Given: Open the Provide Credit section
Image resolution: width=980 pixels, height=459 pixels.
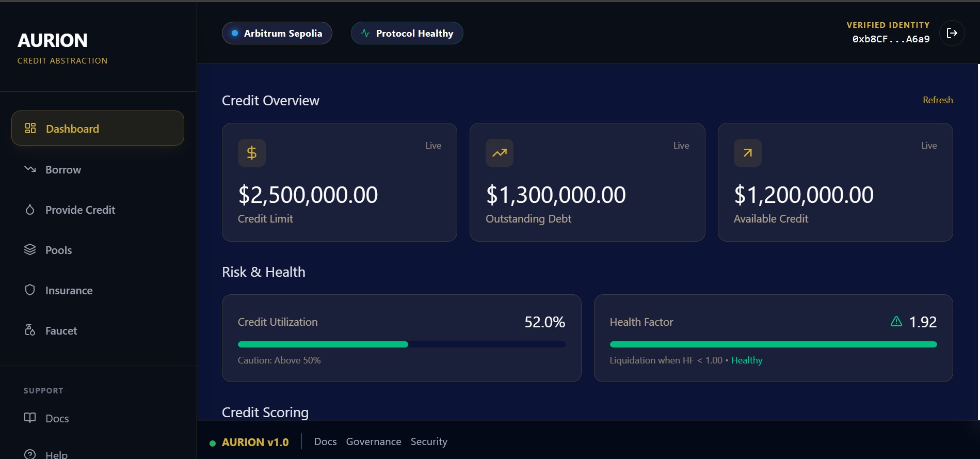Looking at the screenshot, I should [80, 210].
